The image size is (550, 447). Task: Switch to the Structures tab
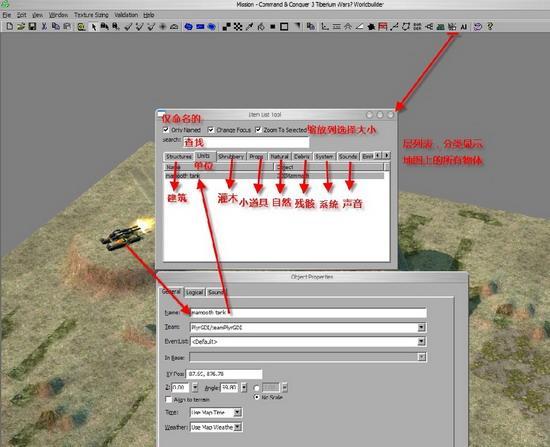click(179, 156)
